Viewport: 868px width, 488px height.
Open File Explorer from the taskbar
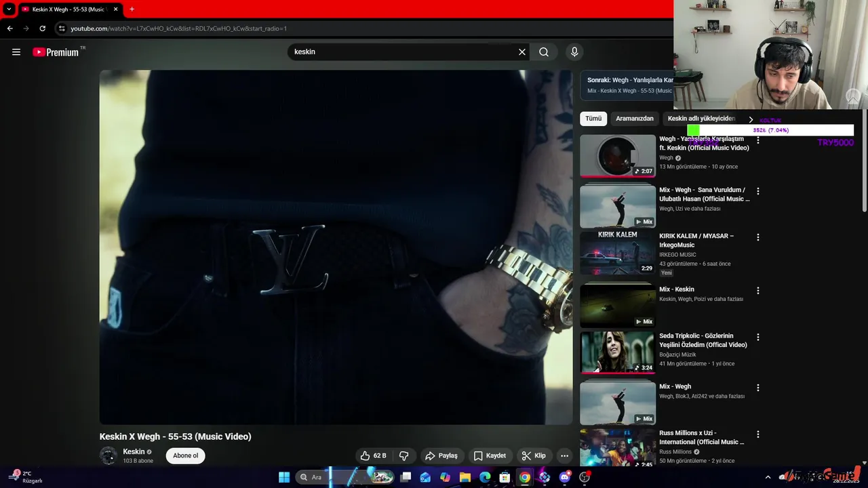pyautogui.click(x=465, y=477)
